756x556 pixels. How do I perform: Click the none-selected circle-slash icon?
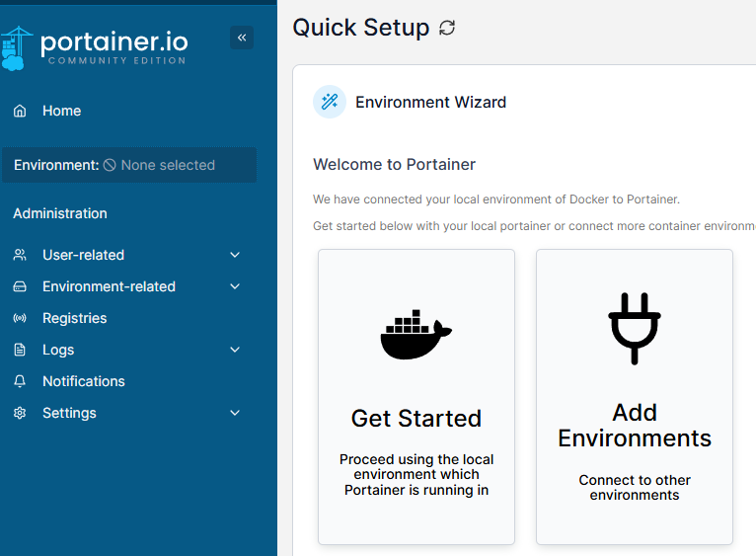[x=110, y=165]
